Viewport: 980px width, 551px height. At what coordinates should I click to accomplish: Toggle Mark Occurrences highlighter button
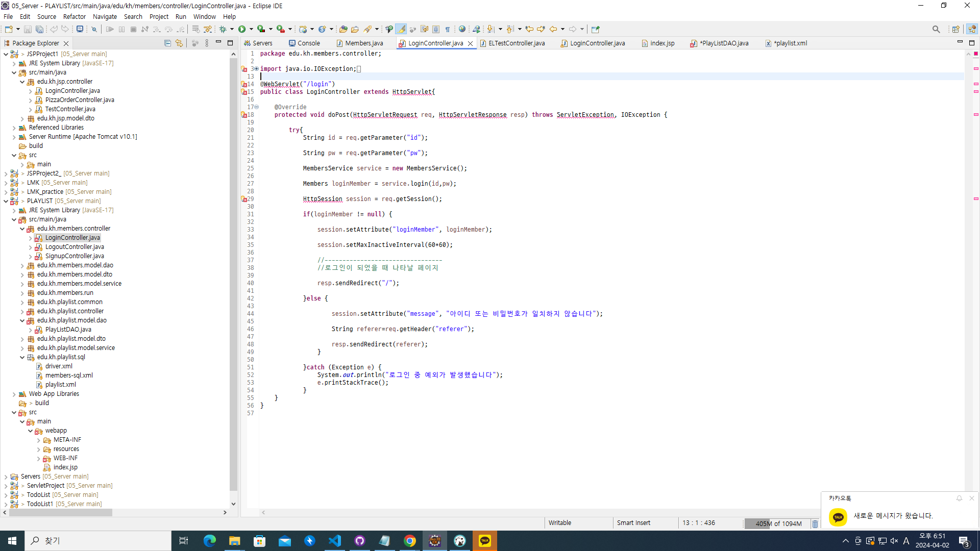tap(401, 29)
